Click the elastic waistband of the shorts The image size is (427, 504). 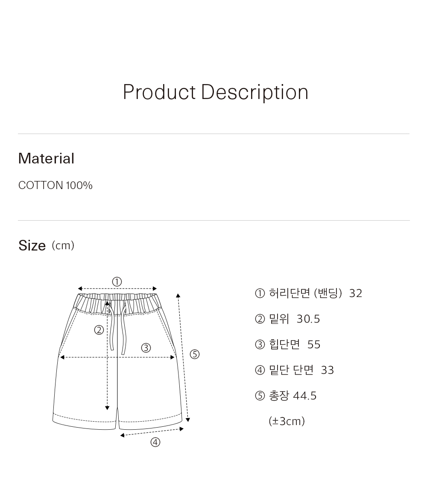117,303
